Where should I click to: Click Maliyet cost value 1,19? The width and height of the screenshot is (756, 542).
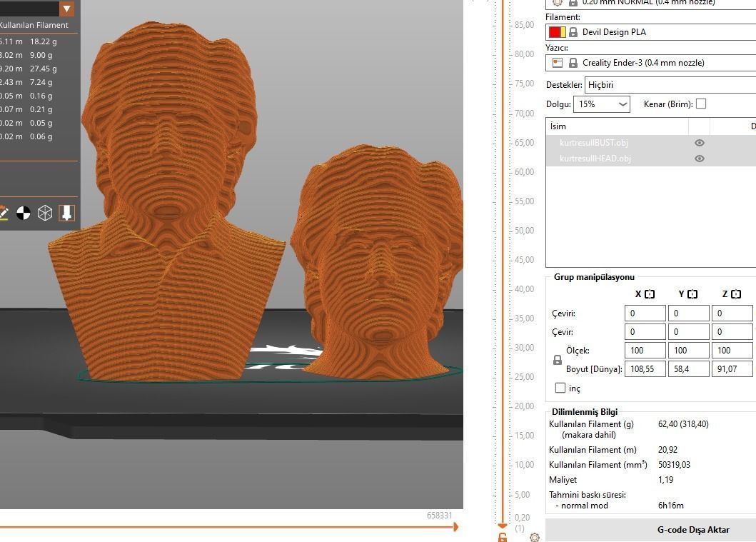coord(665,480)
